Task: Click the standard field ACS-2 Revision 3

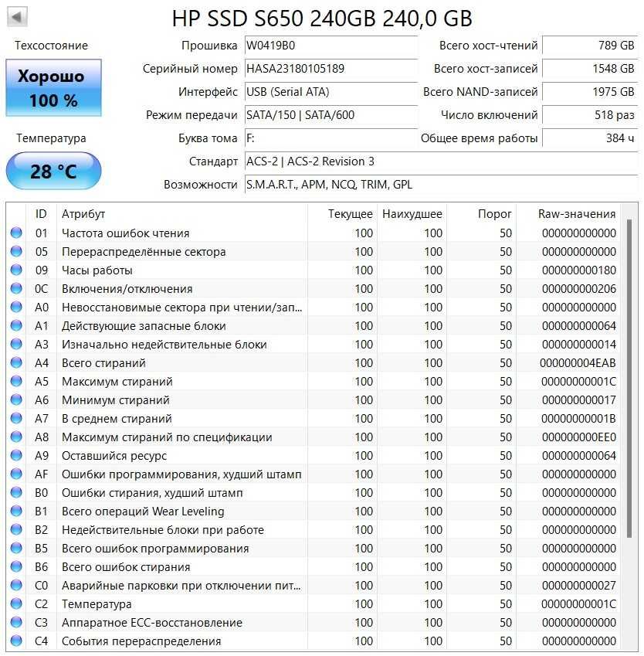Action: point(441,161)
